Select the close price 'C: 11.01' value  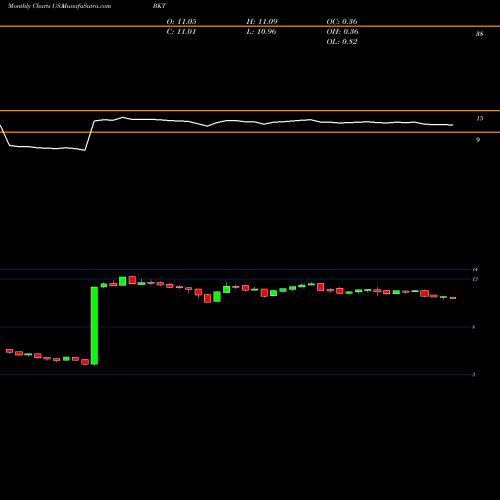point(181,32)
